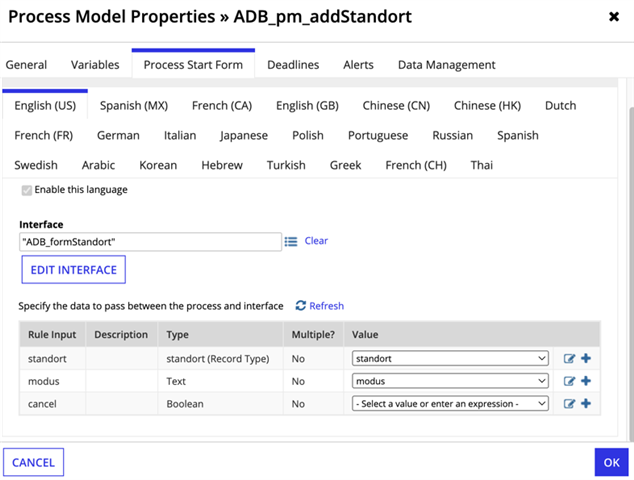
Task: Go to the Data Management tab
Action: point(446,65)
